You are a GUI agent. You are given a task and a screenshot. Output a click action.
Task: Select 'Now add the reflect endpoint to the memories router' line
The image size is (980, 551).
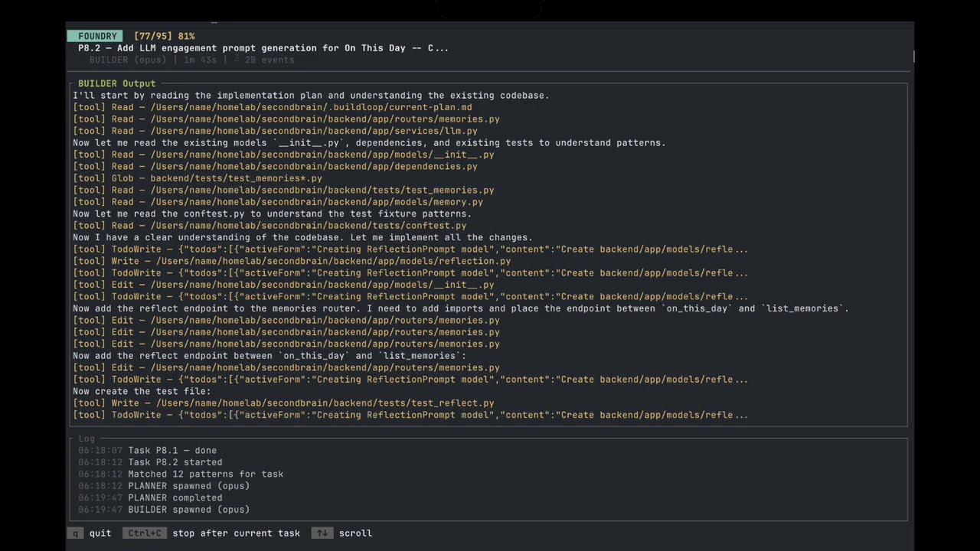click(461, 308)
